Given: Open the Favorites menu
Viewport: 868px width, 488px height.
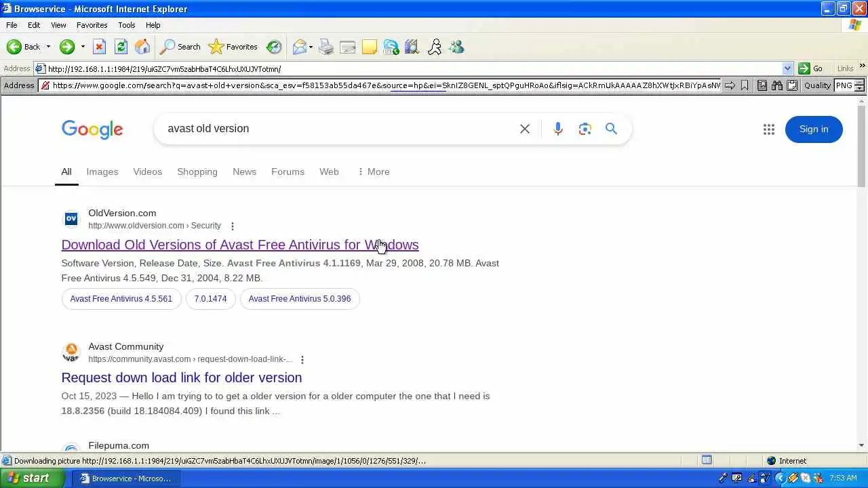Looking at the screenshot, I should (92, 25).
